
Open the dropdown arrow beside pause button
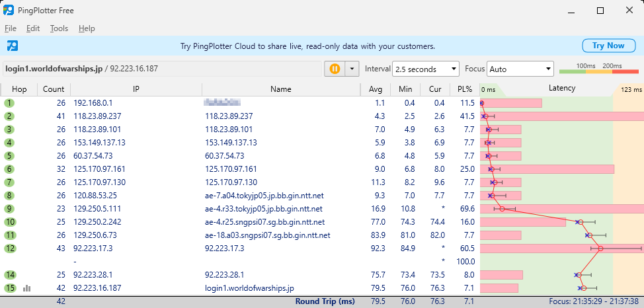coord(352,69)
